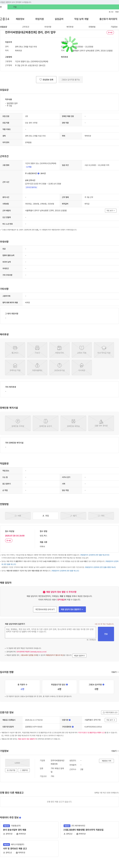Click 관심정보 등록 button
The width and height of the screenshot is (119, 868).
coord(46,80)
